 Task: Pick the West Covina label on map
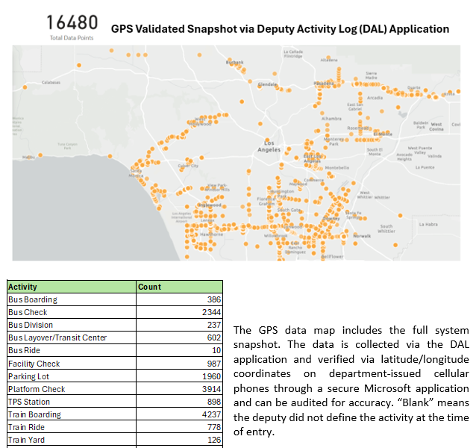click(x=436, y=127)
